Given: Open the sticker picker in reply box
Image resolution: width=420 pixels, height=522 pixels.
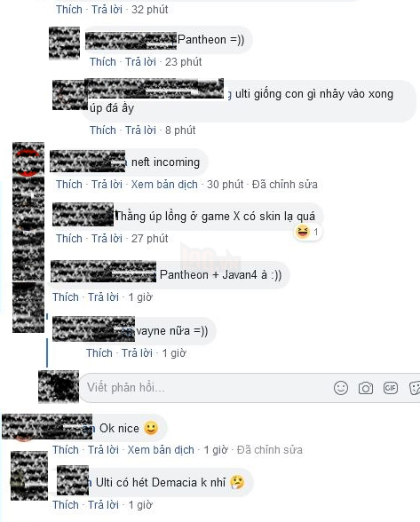Looking at the screenshot, I should point(415,388).
